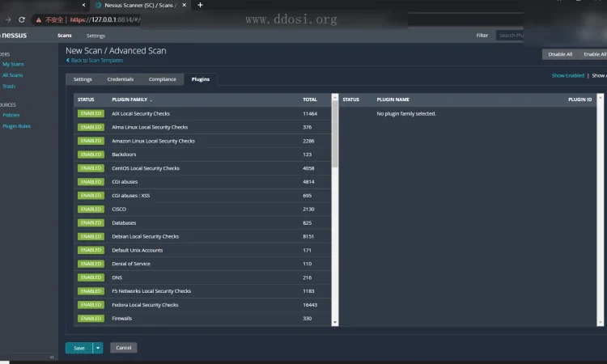Collapse the sidebar with double-chevron icon
Screen dimensions: 607x364
click(52, 357)
